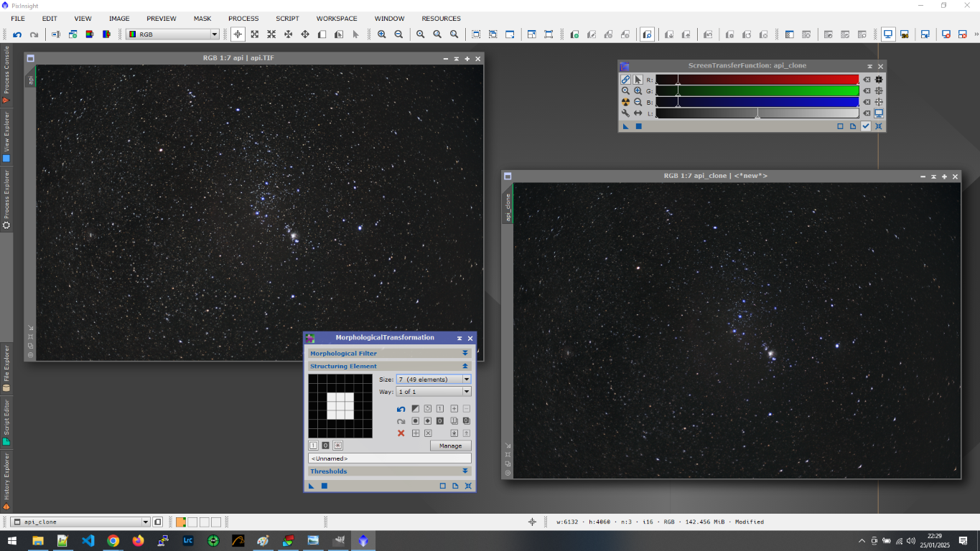This screenshot has height=551, width=980.
Task: Open the History Explorer side tab
Action: (x=6, y=480)
